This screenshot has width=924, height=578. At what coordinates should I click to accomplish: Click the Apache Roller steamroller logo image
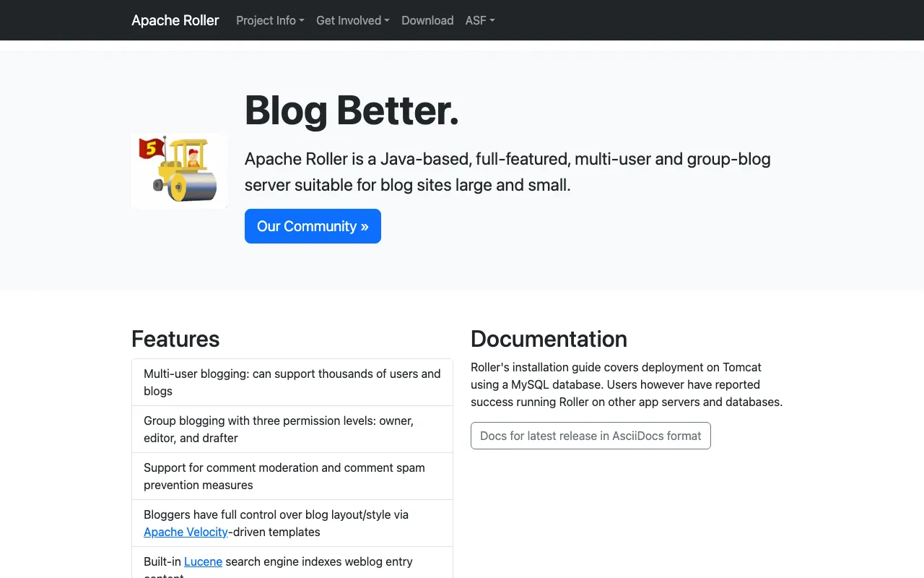coord(180,171)
